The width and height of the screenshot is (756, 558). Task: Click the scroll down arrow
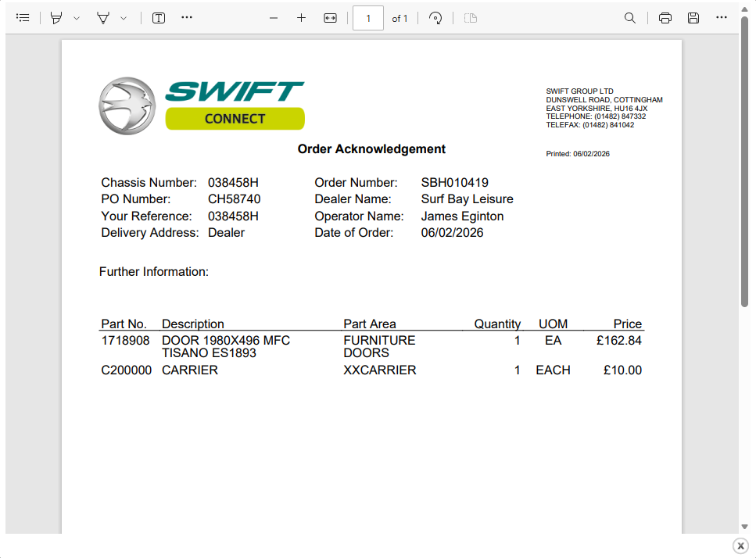click(x=744, y=528)
